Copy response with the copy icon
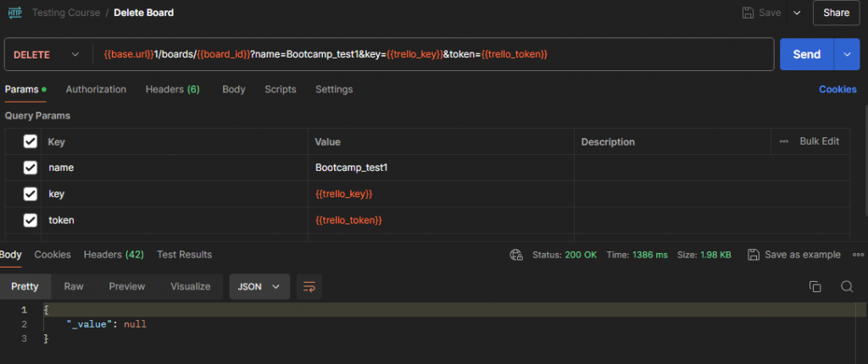The width and height of the screenshot is (868, 364). pos(815,287)
